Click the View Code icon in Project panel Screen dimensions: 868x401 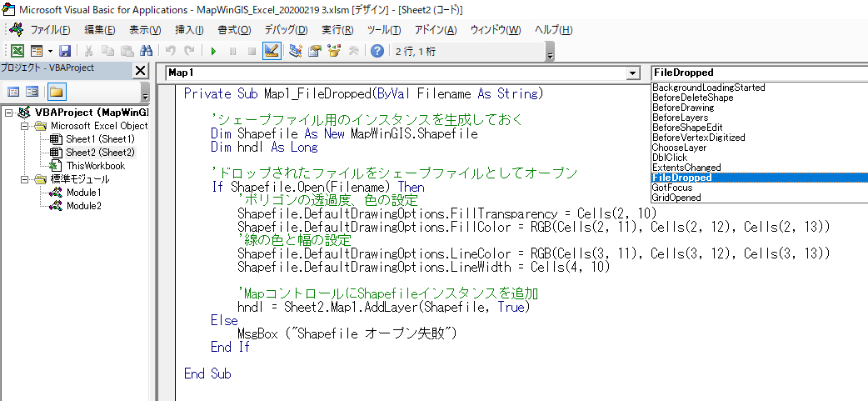[x=14, y=92]
